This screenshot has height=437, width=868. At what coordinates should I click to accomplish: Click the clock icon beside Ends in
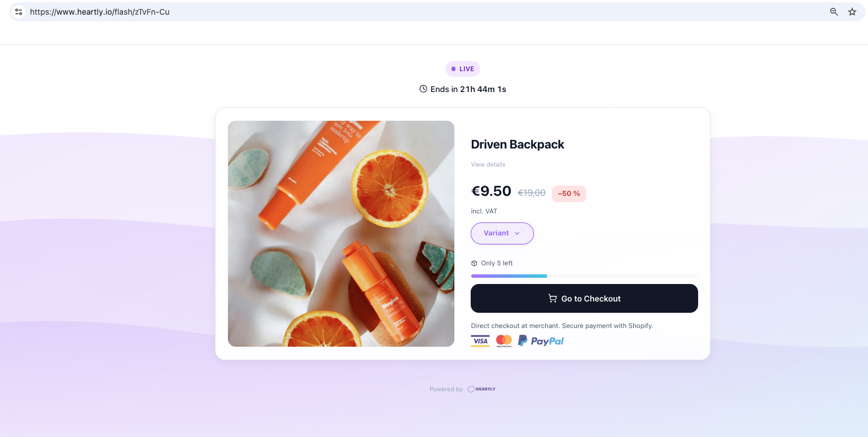423,89
